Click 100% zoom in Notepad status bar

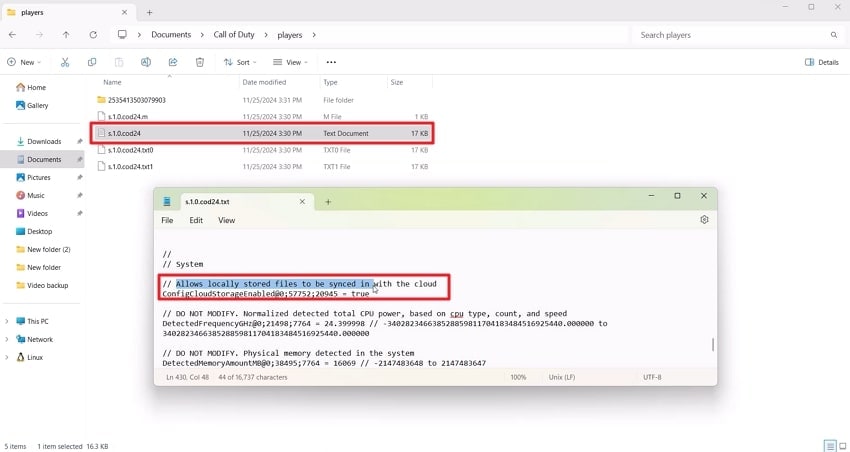coord(518,377)
